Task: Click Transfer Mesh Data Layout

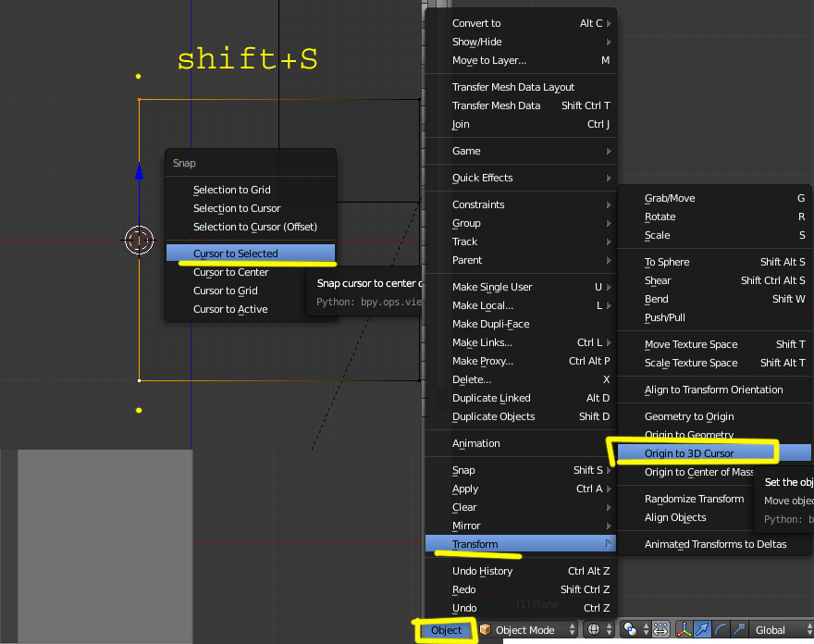Action: (x=521, y=87)
